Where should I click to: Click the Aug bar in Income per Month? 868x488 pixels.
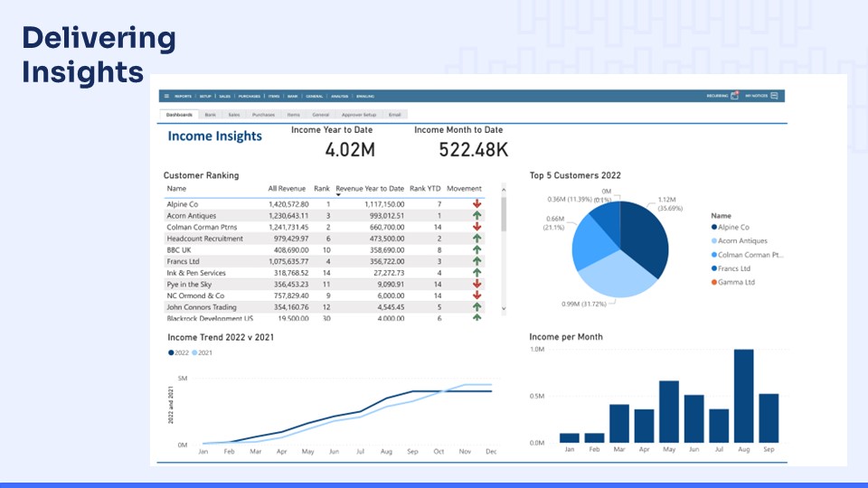coord(744,396)
